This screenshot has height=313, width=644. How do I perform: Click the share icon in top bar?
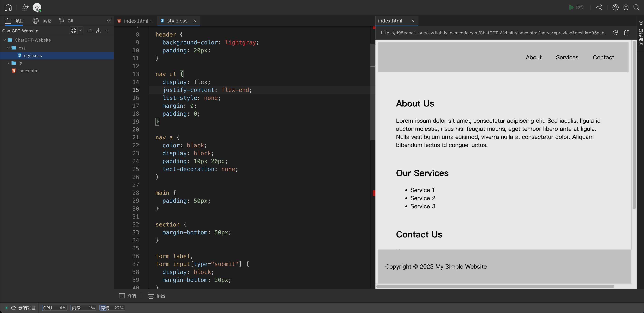[599, 8]
